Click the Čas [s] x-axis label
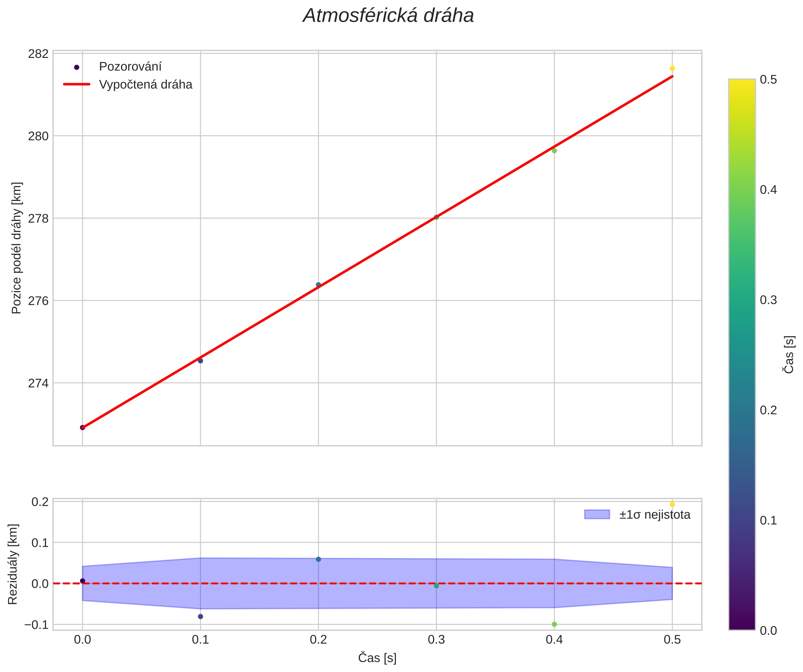This screenshot has height=672, width=803. [x=377, y=658]
